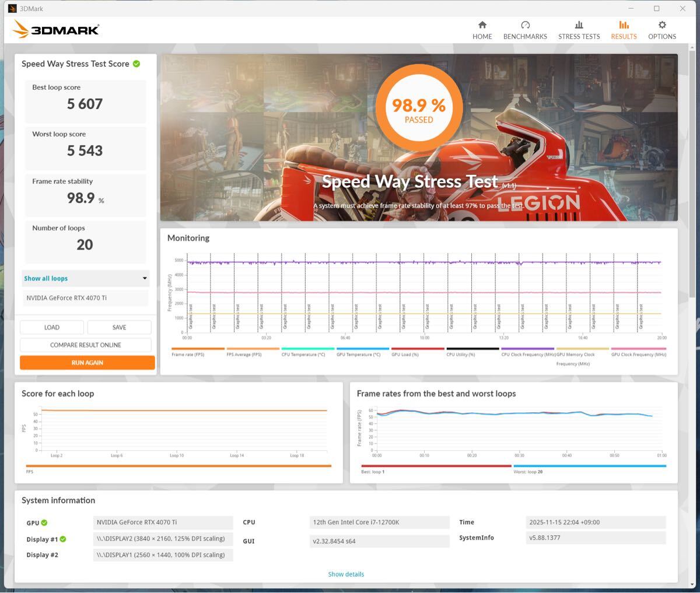Click the Home house icon
Image resolution: width=700 pixels, height=593 pixels.
482,25
